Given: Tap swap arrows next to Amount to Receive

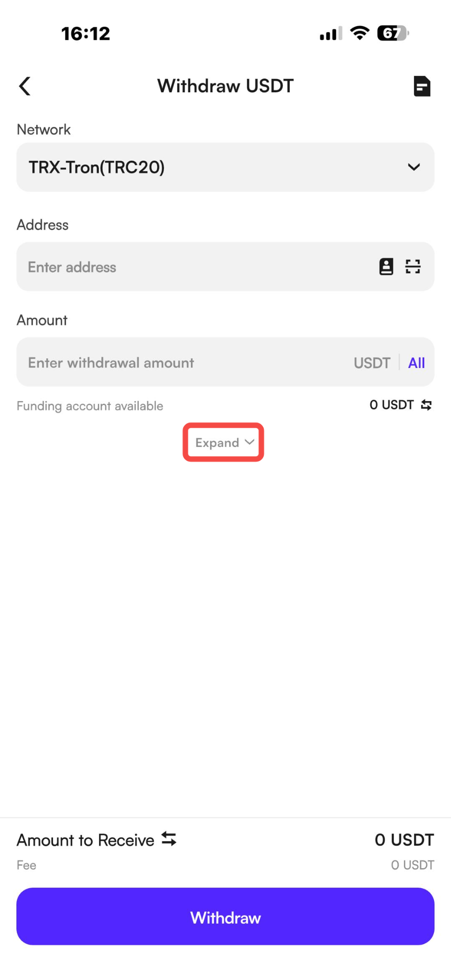Looking at the screenshot, I should point(169,839).
